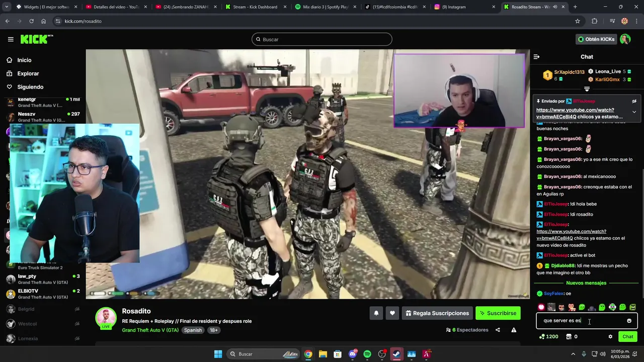Open Steam from the taskbar
This screenshot has height=362, width=644.
point(396,354)
